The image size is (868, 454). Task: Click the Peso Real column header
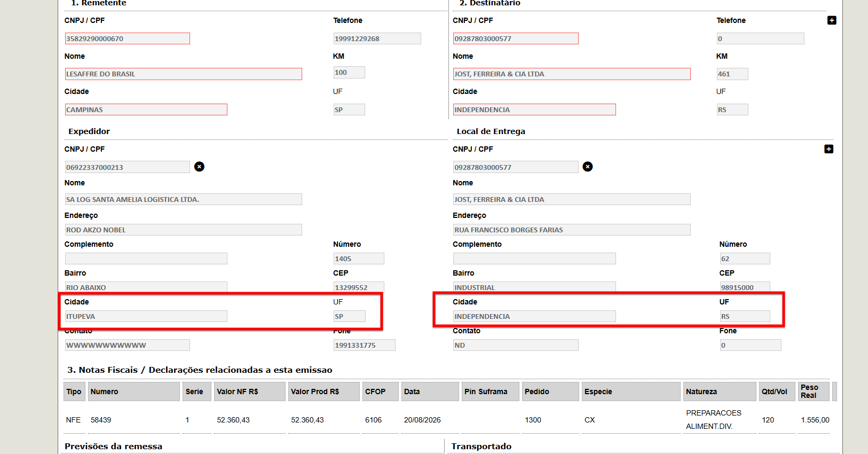[814, 392]
